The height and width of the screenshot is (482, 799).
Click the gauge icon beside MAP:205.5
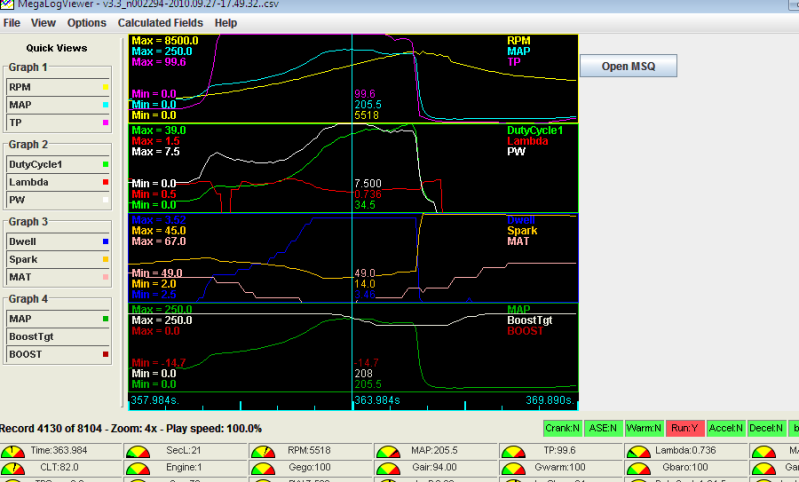coord(388,451)
